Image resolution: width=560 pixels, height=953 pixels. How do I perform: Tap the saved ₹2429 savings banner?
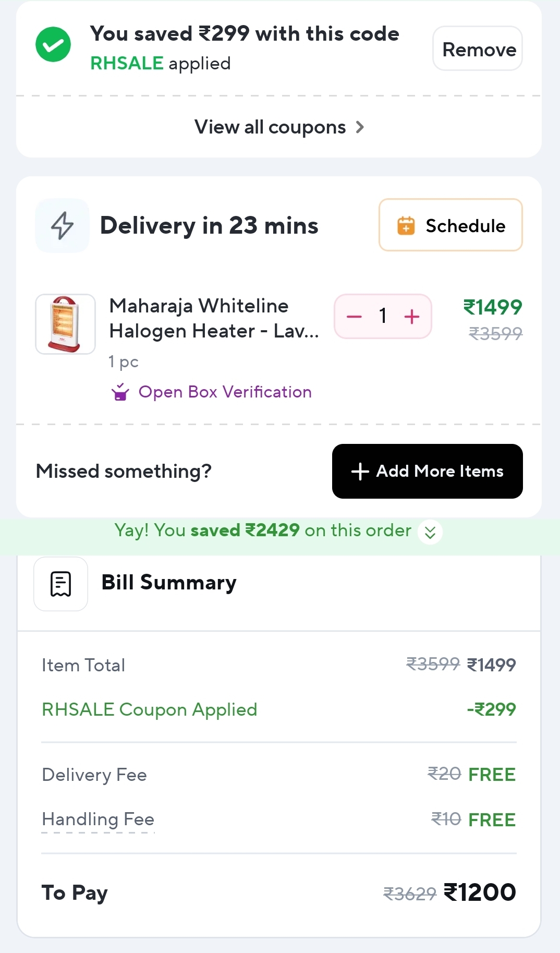[x=263, y=531]
